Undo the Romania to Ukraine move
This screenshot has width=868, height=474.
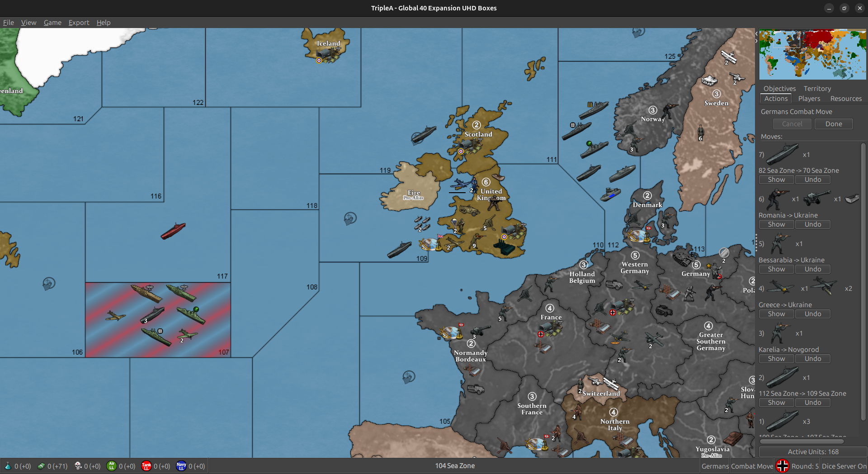[x=813, y=224]
